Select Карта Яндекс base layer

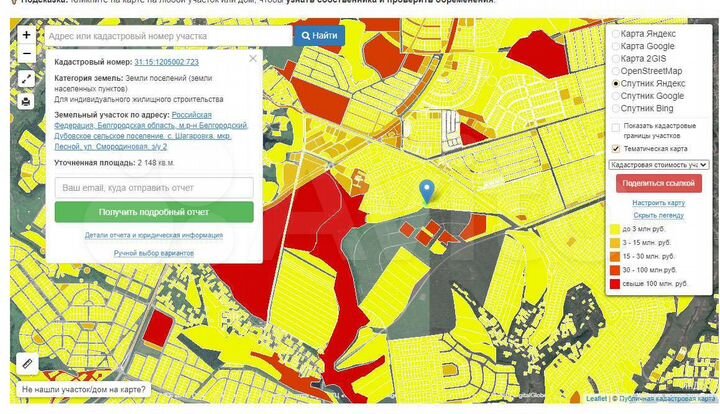[x=616, y=34]
